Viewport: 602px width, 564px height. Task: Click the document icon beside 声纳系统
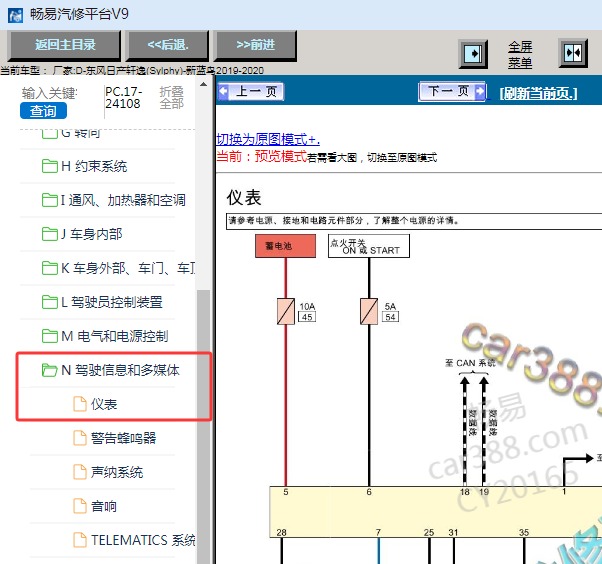coord(80,472)
